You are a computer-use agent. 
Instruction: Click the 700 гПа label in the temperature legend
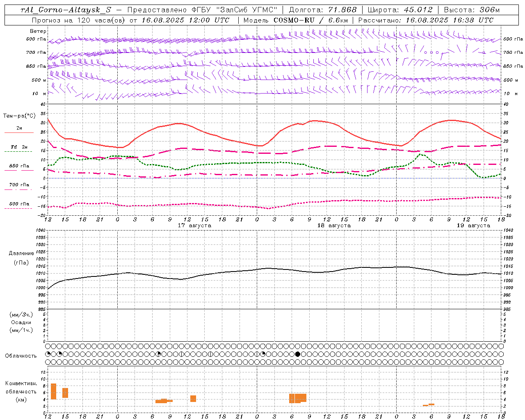click(19, 185)
